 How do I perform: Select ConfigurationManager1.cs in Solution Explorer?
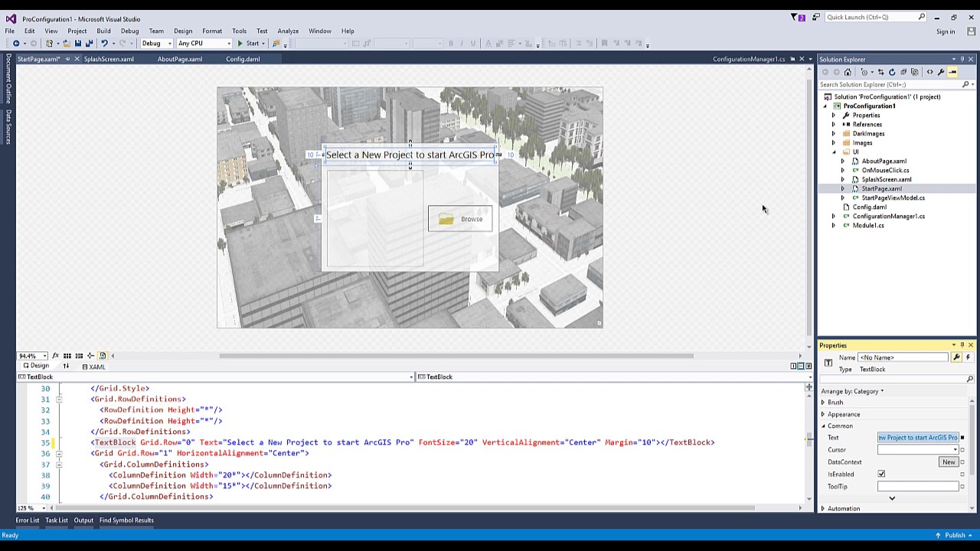click(x=888, y=216)
